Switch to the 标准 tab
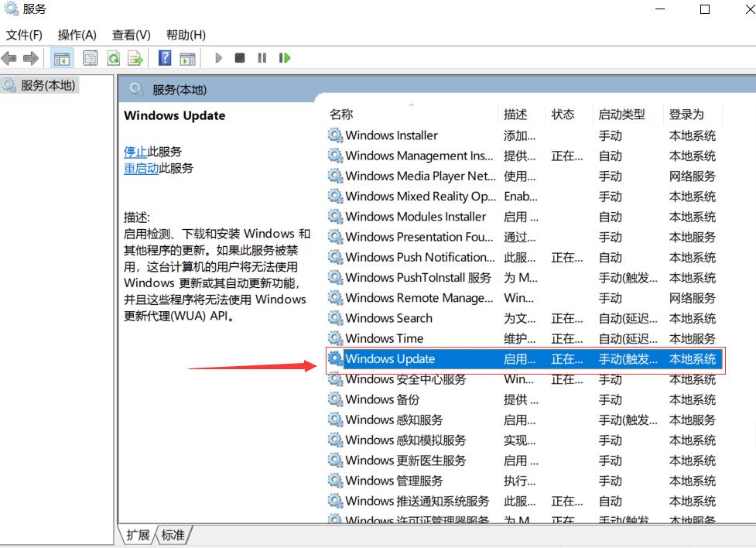 173,535
